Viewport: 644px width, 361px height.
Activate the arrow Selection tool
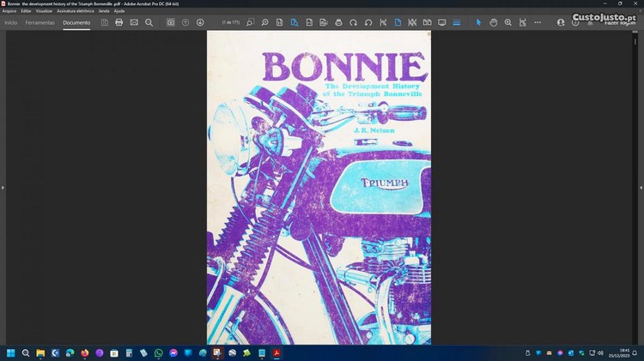(x=479, y=22)
